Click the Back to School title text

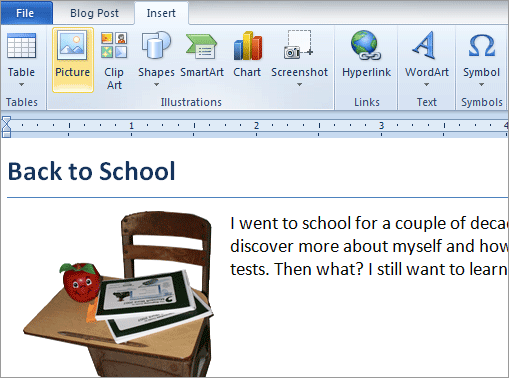click(x=91, y=171)
